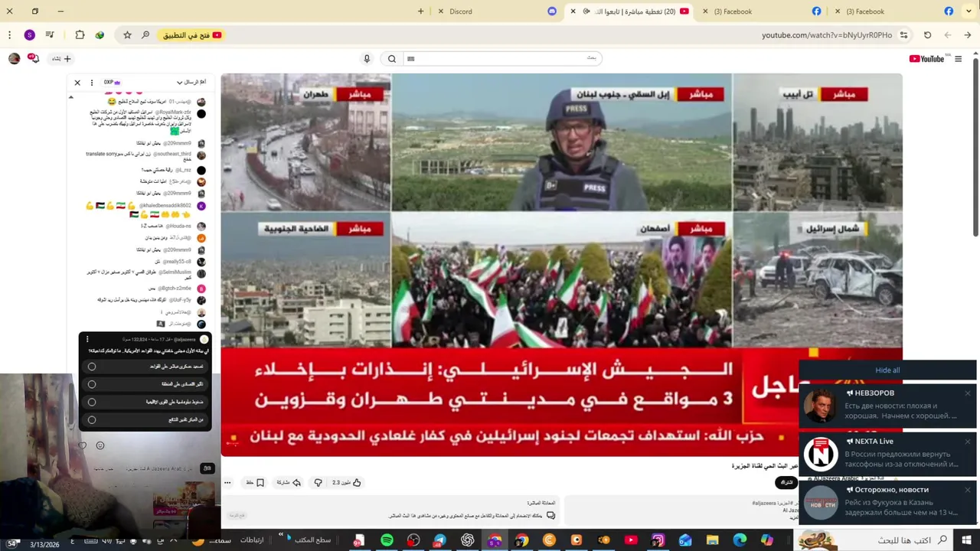980x551 pixels.
Task: Click the 0XP crown badge in chat
Action: (x=113, y=83)
